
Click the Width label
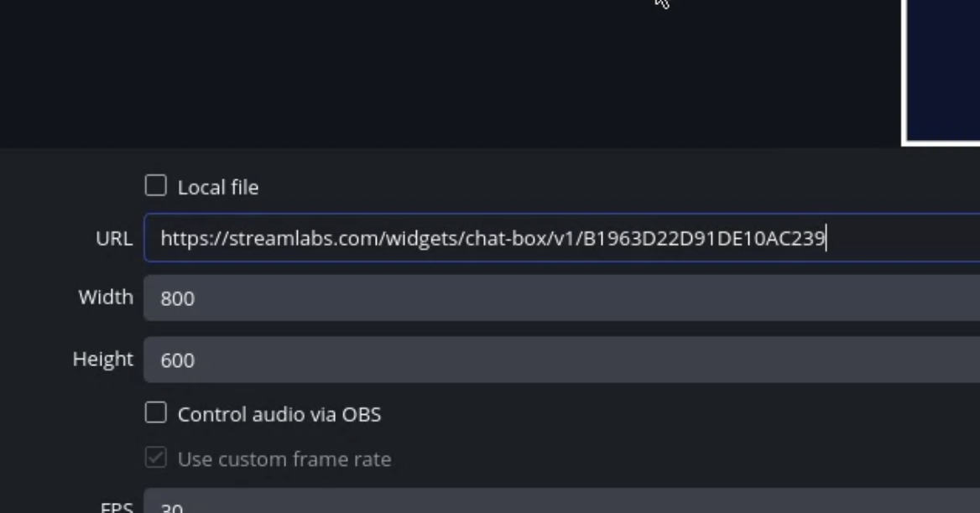pos(105,297)
